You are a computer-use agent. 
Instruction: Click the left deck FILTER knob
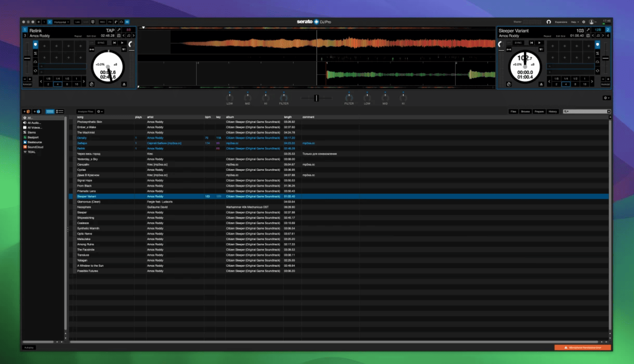pos(283,97)
